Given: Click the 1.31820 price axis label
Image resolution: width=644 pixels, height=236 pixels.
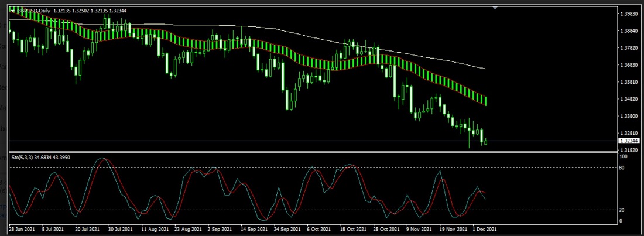Looking at the screenshot, I should tap(629, 150).
